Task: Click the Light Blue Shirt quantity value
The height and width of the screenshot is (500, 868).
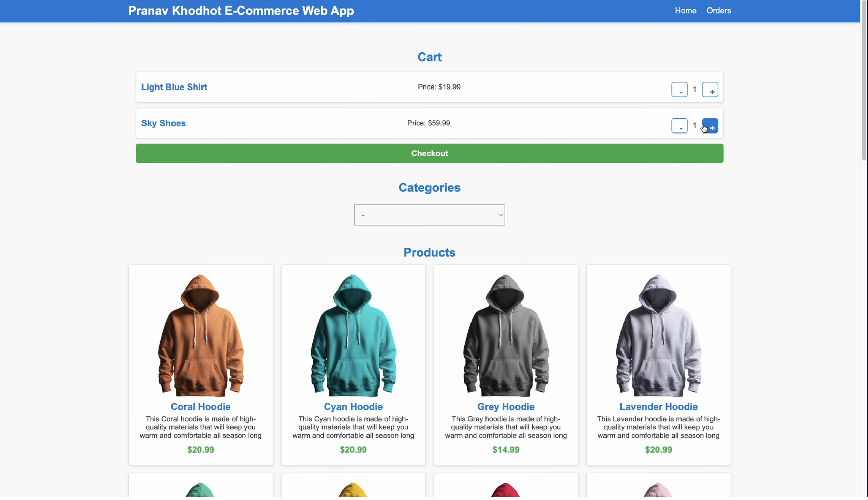Action: click(694, 90)
